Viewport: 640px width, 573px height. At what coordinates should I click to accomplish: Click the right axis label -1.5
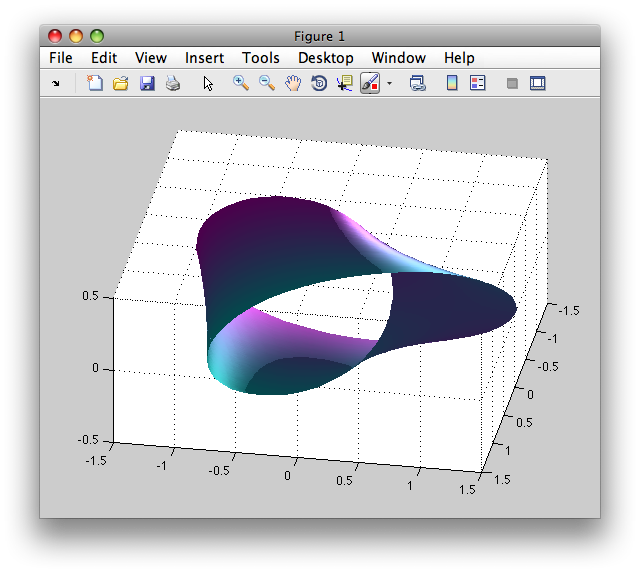tap(569, 311)
